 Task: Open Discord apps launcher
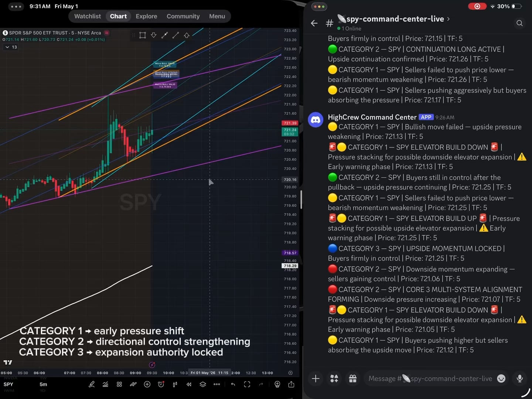334,378
